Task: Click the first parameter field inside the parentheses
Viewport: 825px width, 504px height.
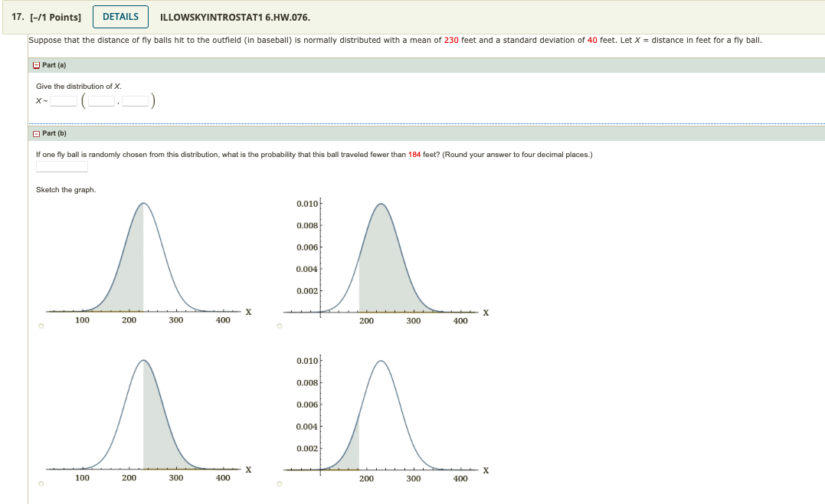Action: click(101, 101)
